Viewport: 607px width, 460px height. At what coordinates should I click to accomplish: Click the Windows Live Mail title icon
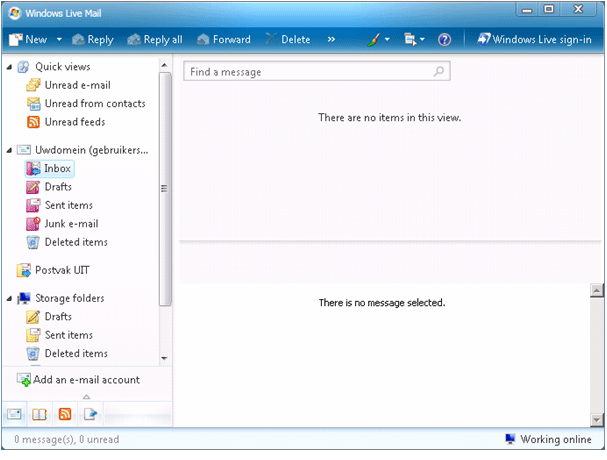click(x=15, y=13)
